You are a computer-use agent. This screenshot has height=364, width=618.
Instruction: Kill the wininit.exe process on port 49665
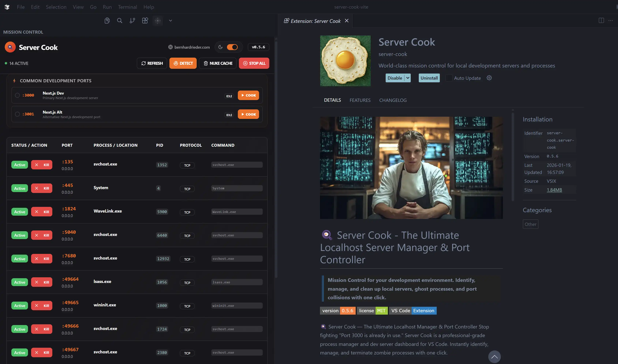point(42,306)
